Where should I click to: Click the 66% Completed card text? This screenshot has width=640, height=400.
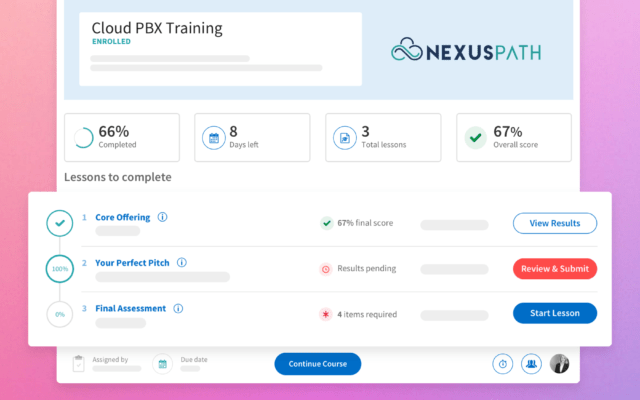pos(117,137)
